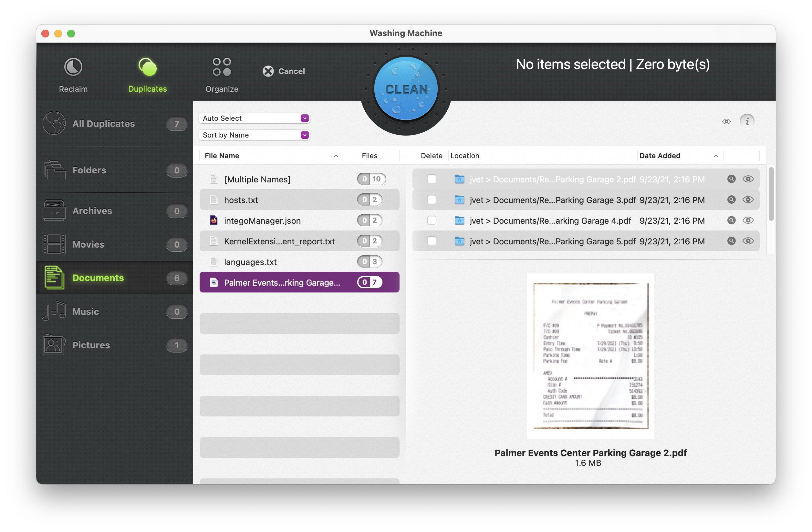Select Music category in sidebar
This screenshot has height=532, width=812.
115,312
